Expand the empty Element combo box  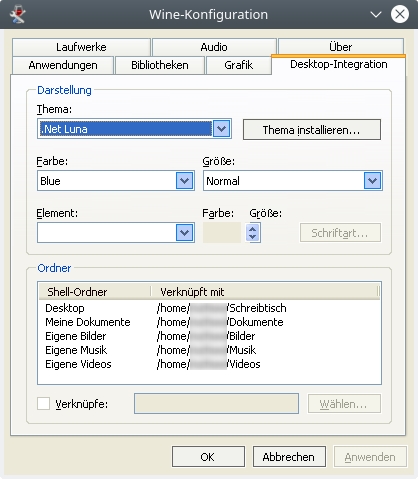[184, 232]
